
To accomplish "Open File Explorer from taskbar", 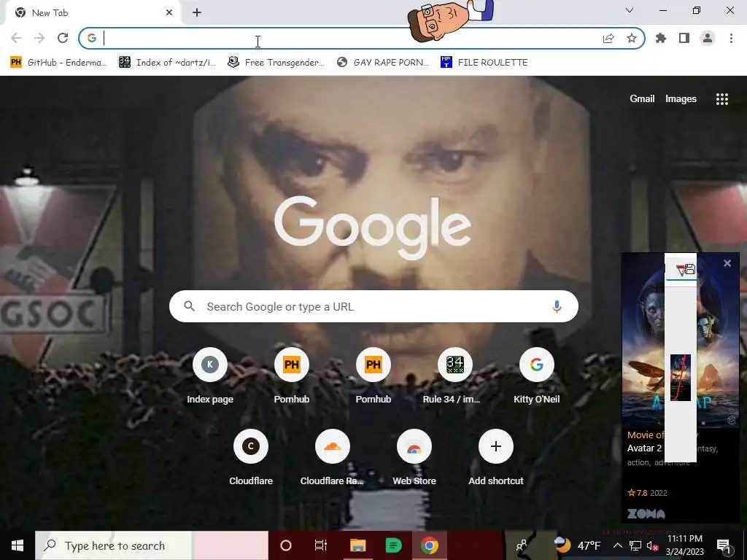I will (357, 545).
